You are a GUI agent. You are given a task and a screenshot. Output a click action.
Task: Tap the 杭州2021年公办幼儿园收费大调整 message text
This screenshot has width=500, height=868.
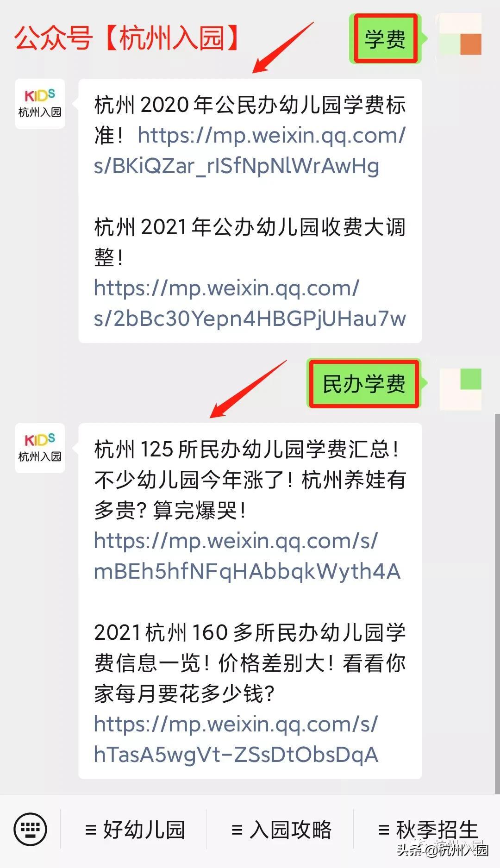tap(250, 242)
